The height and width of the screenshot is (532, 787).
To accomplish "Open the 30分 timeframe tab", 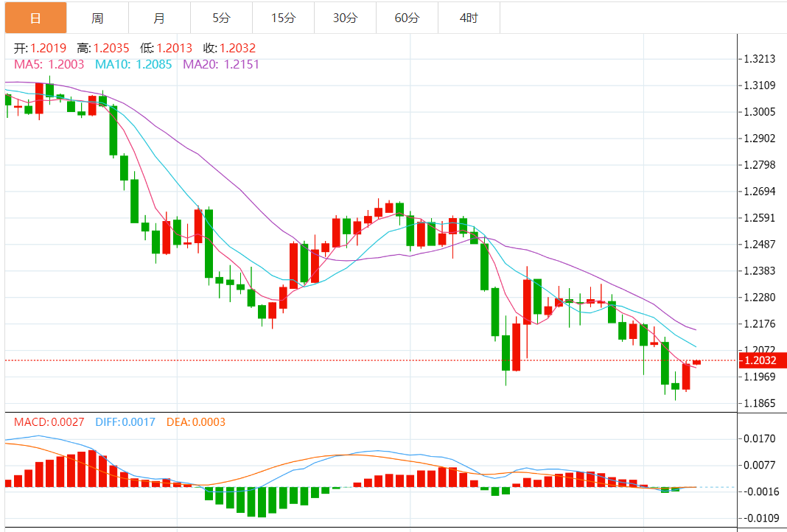I will (x=346, y=18).
